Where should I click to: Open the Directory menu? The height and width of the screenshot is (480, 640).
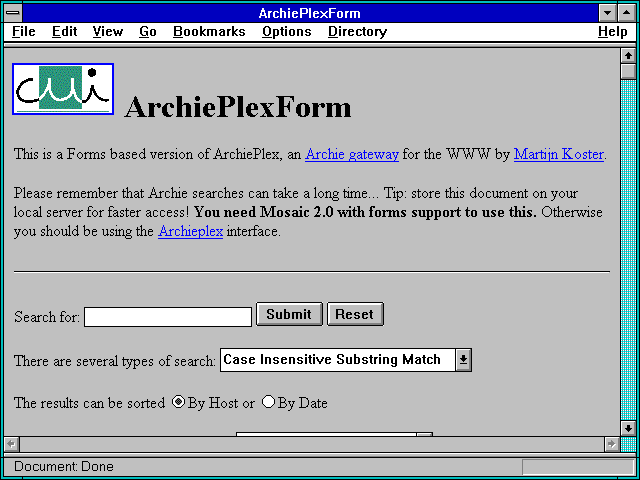[x=357, y=32]
